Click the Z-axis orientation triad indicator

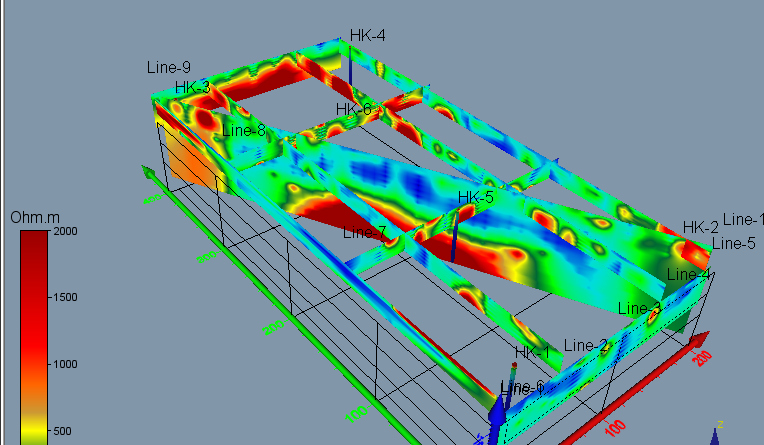pyautogui.click(x=717, y=434)
